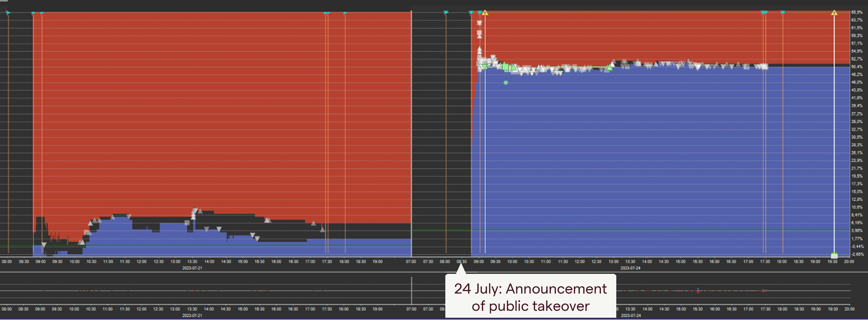Click the teal flag above 18:00 on 21 July
The width and height of the screenshot is (868, 324).
[x=345, y=13]
